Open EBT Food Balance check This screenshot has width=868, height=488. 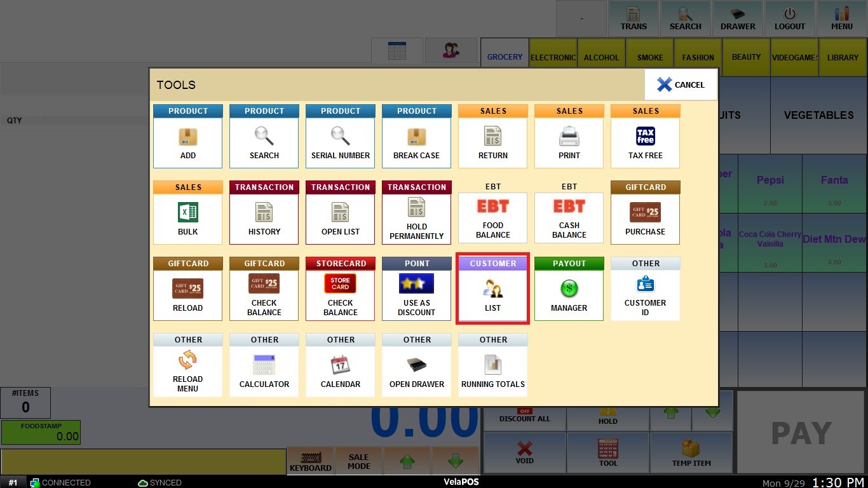pos(492,219)
